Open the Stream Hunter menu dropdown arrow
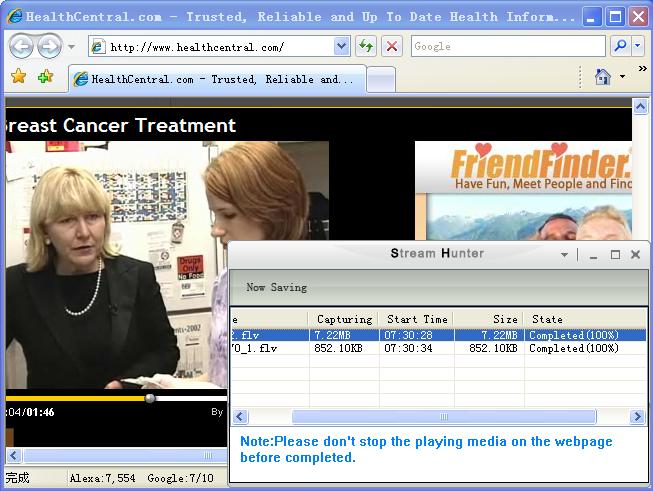This screenshot has height=491, width=653. pos(564,254)
